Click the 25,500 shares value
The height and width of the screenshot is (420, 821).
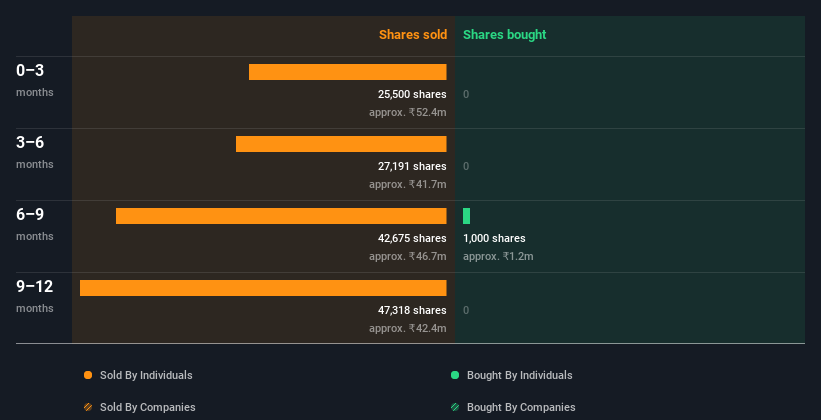412,94
